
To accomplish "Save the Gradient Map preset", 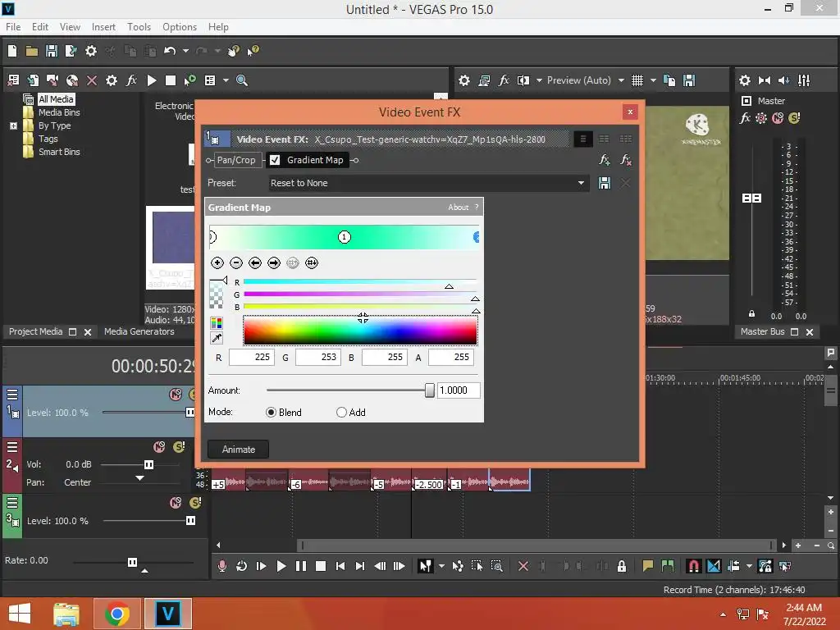I will (x=605, y=183).
